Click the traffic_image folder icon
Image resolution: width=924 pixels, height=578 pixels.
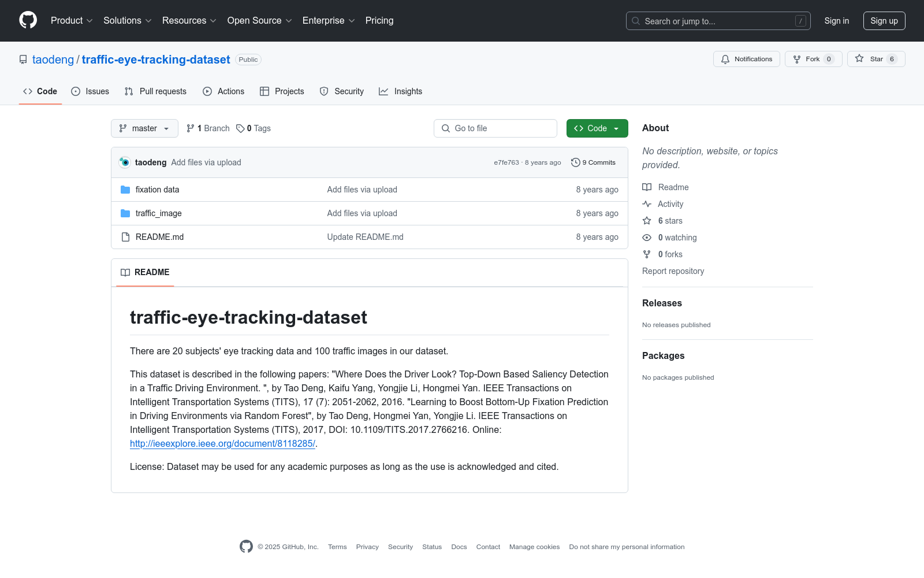click(x=125, y=213)
